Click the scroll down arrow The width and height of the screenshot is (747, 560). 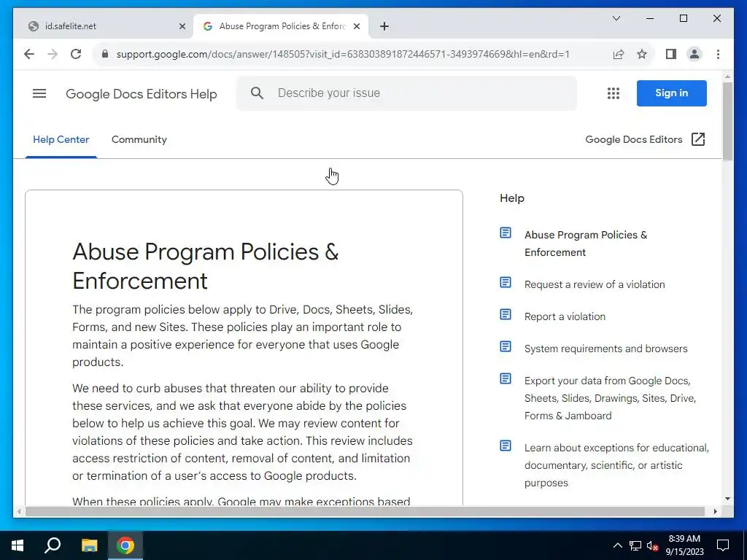click(727, 499)
